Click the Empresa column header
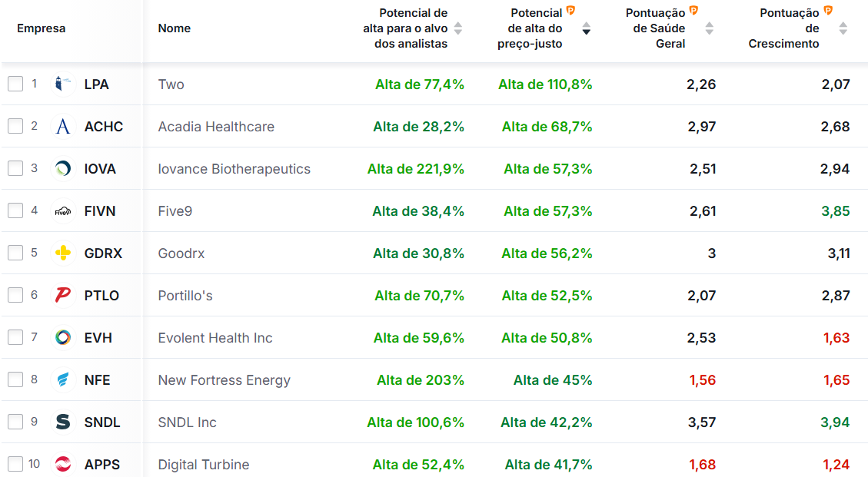The width and height of the screenshot is (868, 477). point(42,28)
